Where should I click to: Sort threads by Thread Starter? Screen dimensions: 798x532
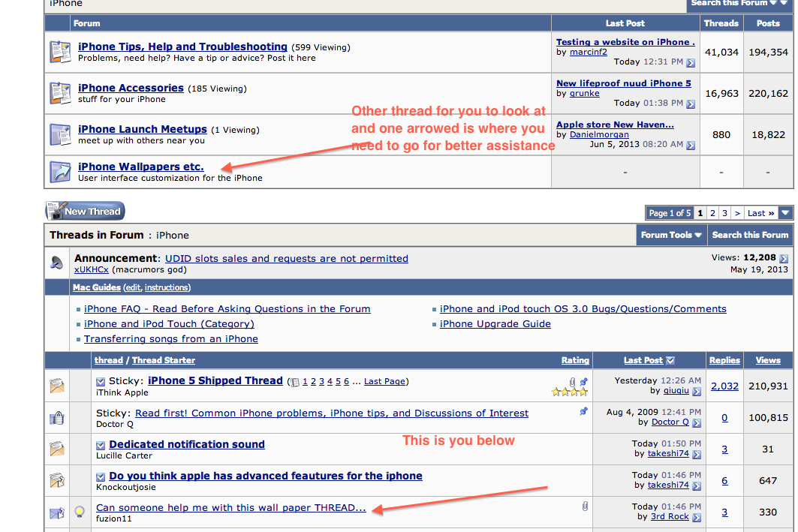tap(164, 360)
